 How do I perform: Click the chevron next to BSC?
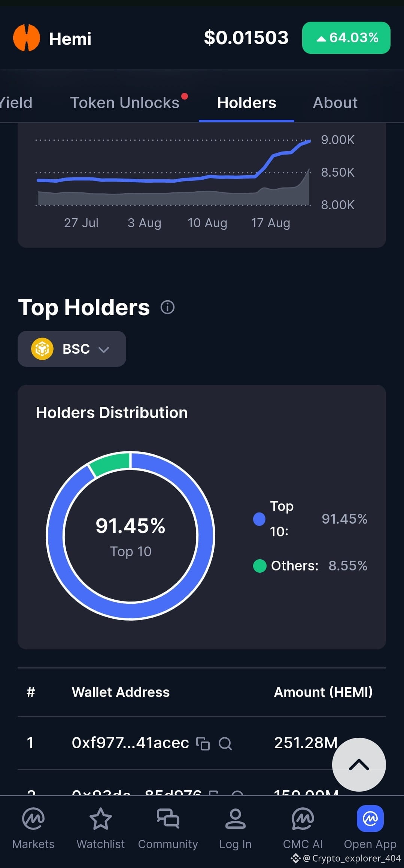104,350
